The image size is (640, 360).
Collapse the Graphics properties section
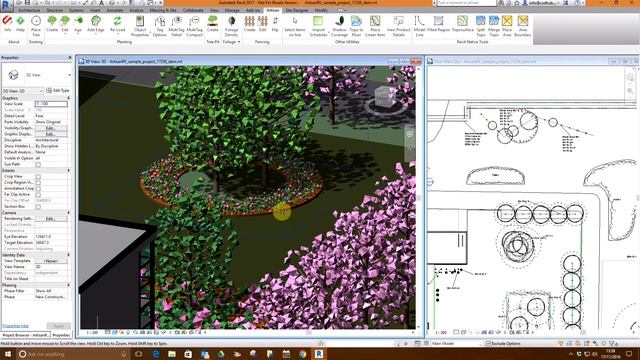(x=68, y=98)
